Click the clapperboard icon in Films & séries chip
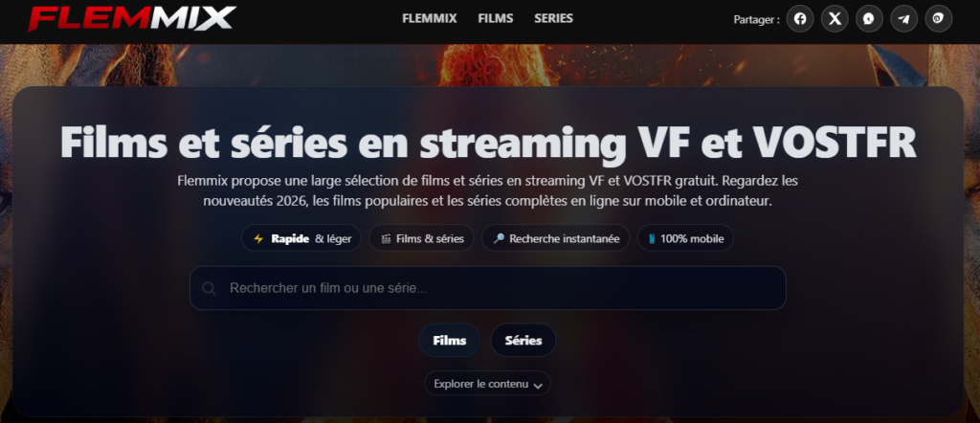 387,238
